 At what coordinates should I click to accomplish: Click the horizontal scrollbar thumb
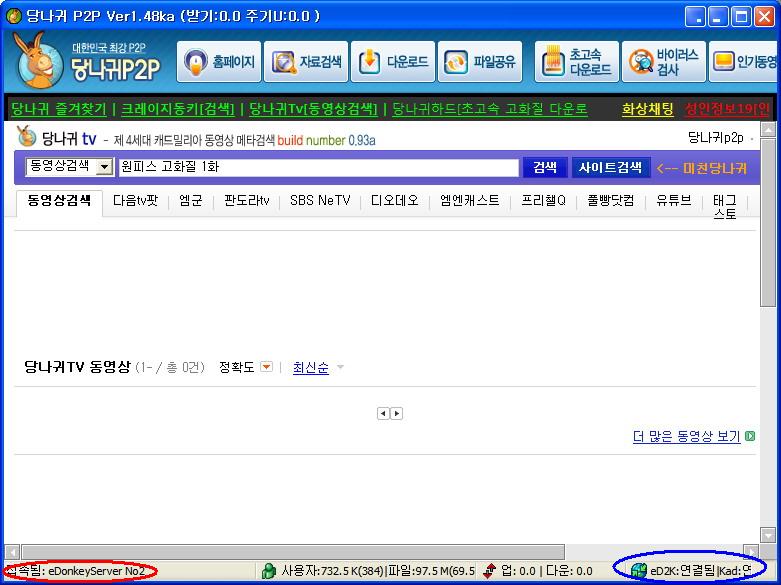coord(293,552)
